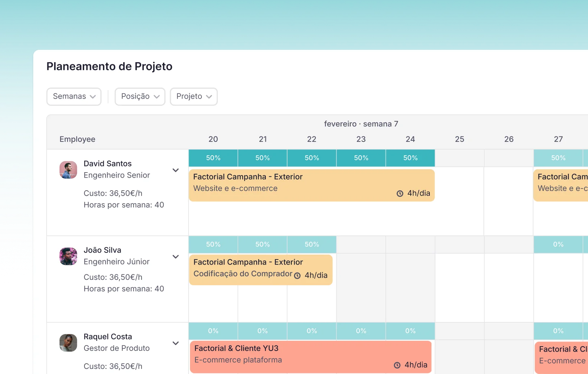This screenshot has height=374, width=588.
Task: Open the Posição filter dropdown
Action: pyautogui.click(x=140, y=97)
